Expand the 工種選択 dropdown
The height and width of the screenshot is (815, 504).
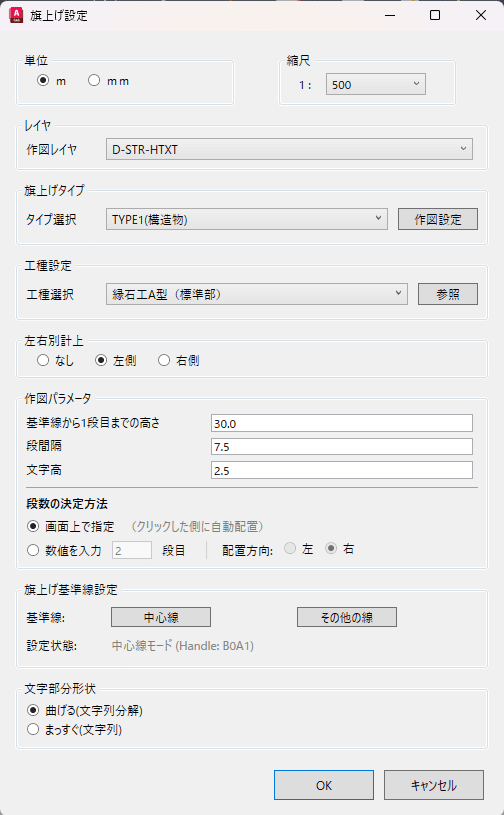click(x=257, y=294)
